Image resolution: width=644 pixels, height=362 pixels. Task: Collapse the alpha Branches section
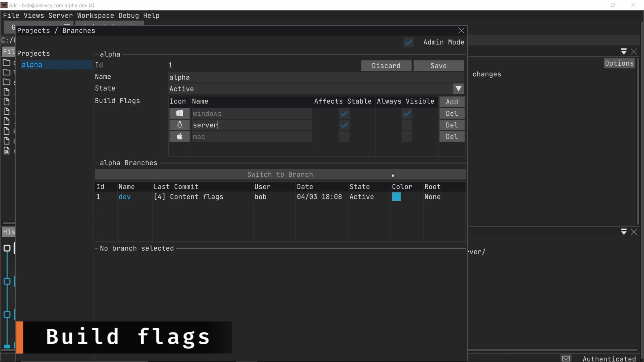point(97,163)
